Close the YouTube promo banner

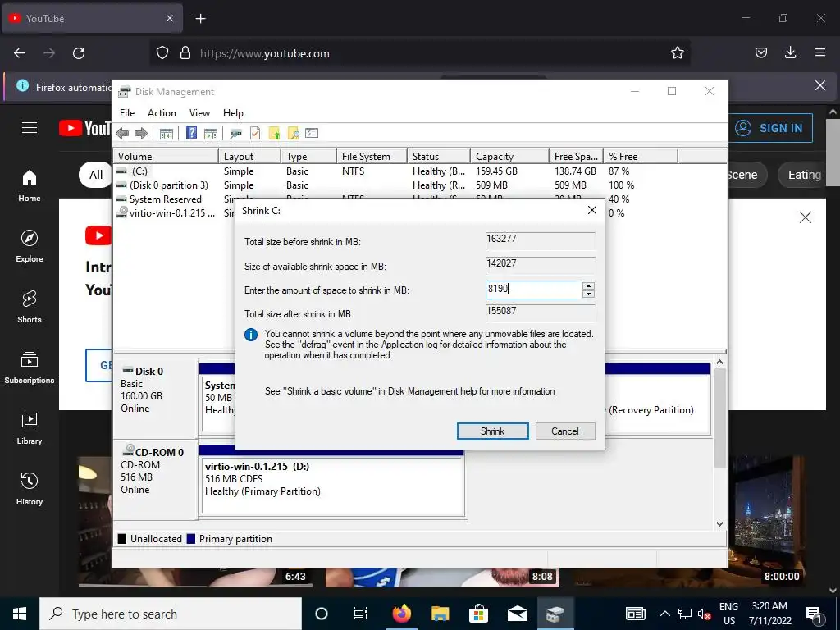[806, 217]
